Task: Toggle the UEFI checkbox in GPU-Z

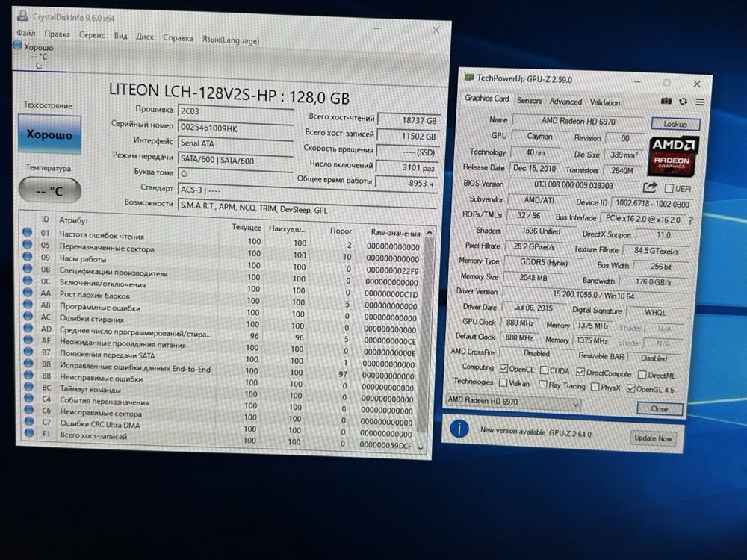Action: pyautogui.click(x=669, y=189)
